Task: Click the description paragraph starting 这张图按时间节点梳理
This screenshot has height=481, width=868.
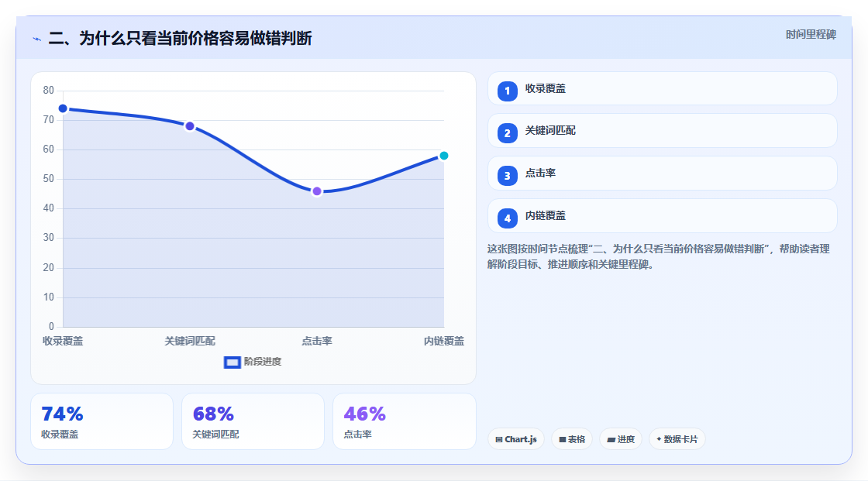Action: click(x=658, y=257)
